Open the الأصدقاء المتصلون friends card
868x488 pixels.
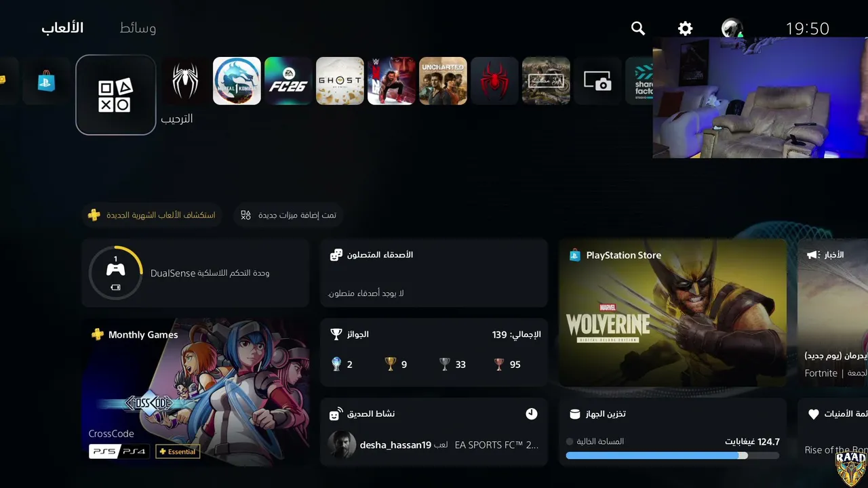(434, 273)
